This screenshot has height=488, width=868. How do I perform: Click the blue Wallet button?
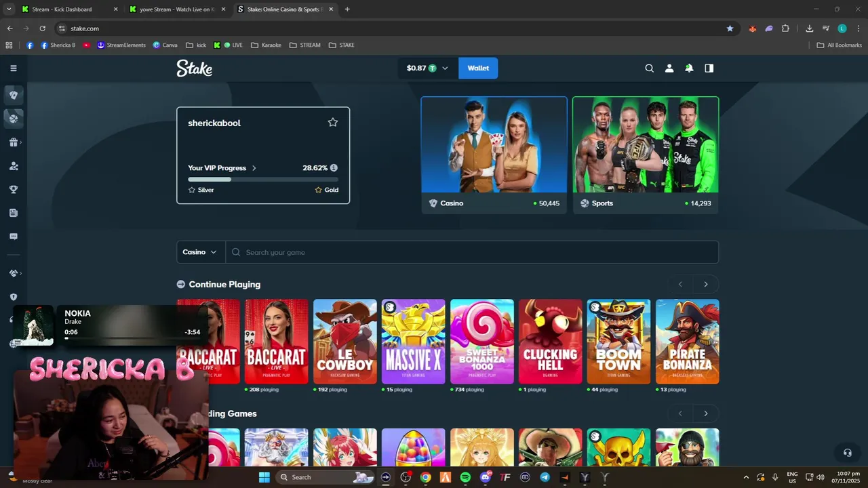tap(478, 68)
